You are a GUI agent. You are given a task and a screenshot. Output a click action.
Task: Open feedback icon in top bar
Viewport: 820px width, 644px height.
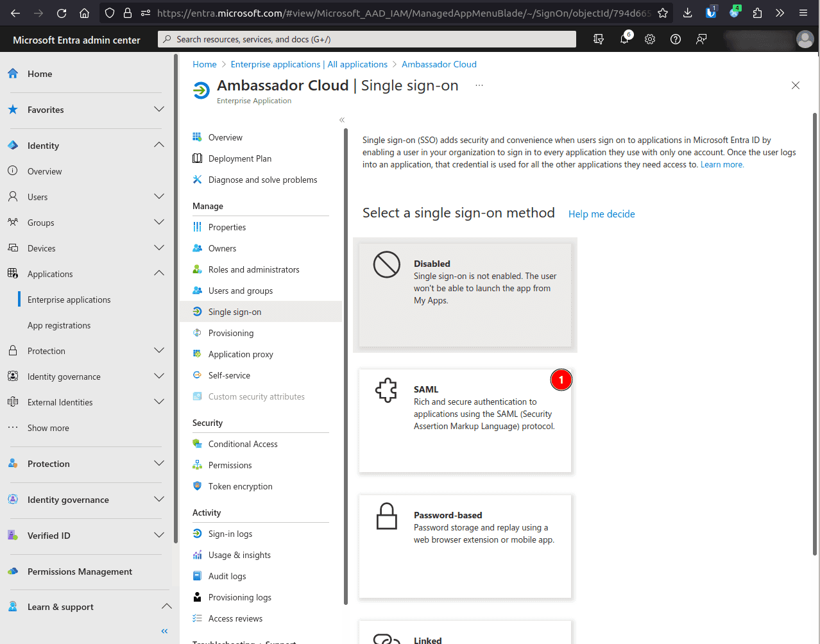pyautogui.click(x=701, y=39)
